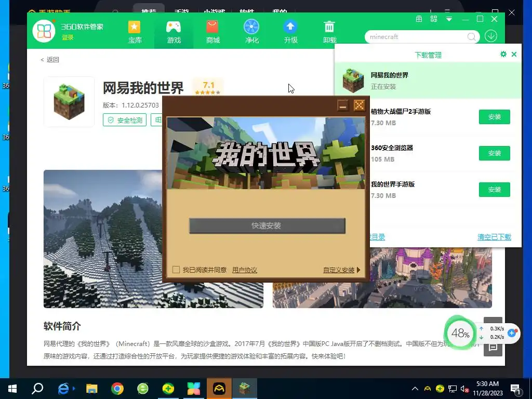Click the purple castle screenshot thumbnail
This screenshot has width=532, height=399.
pos(431,277)
